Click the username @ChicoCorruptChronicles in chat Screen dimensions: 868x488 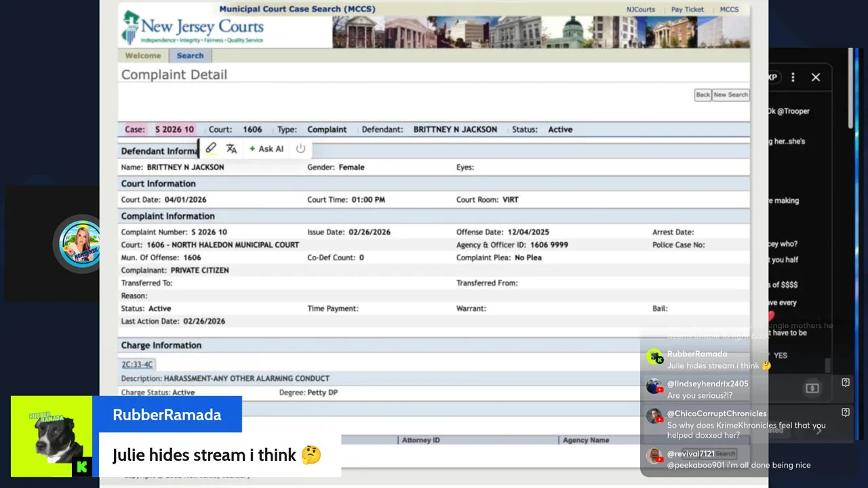(717, 413)
